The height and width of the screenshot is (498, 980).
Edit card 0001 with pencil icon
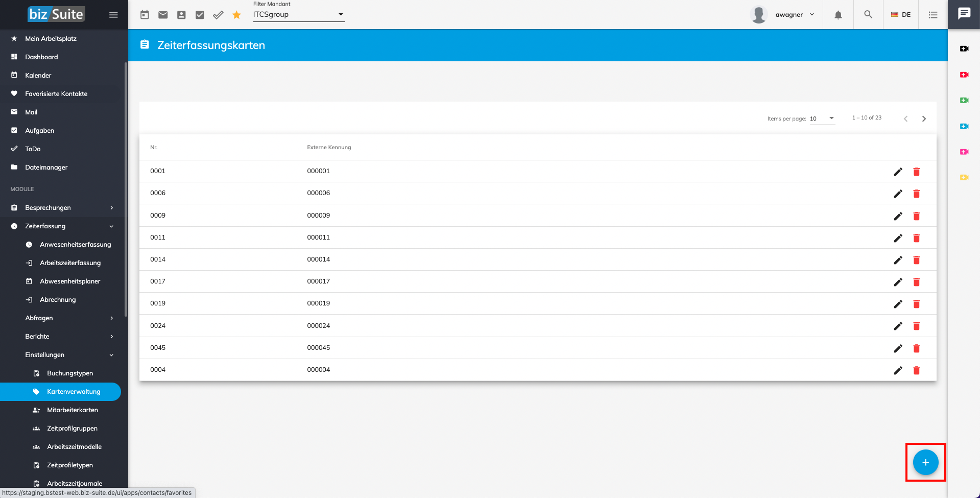[898, 172]
